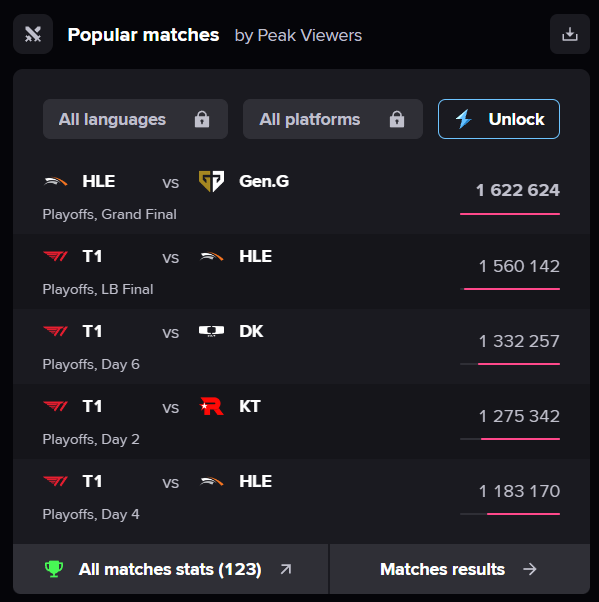Click the download icon at top right
599x602 pixels.
pyautogui.click(x=570, y=34)
